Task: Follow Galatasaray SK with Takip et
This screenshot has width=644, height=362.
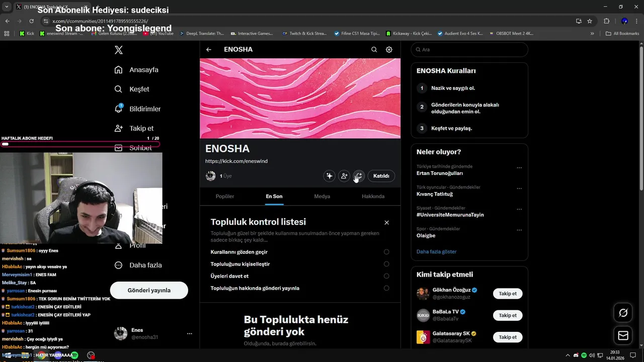Action: [x=508, y=337]
